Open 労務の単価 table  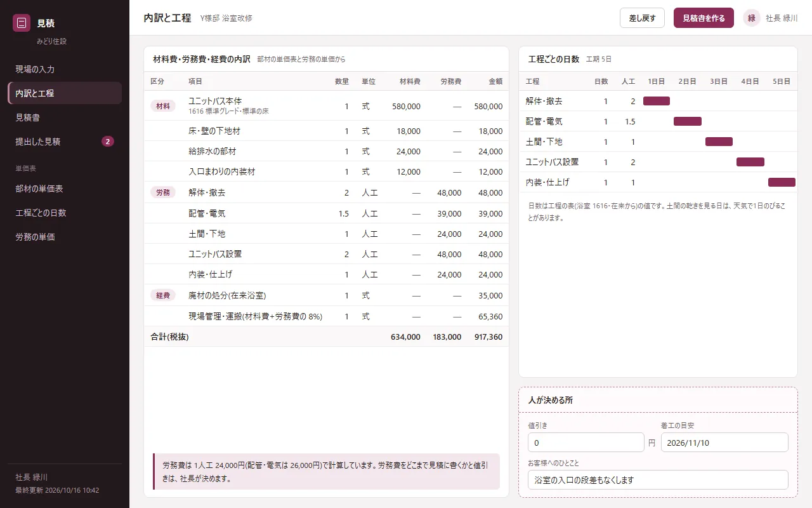(65, 237)
